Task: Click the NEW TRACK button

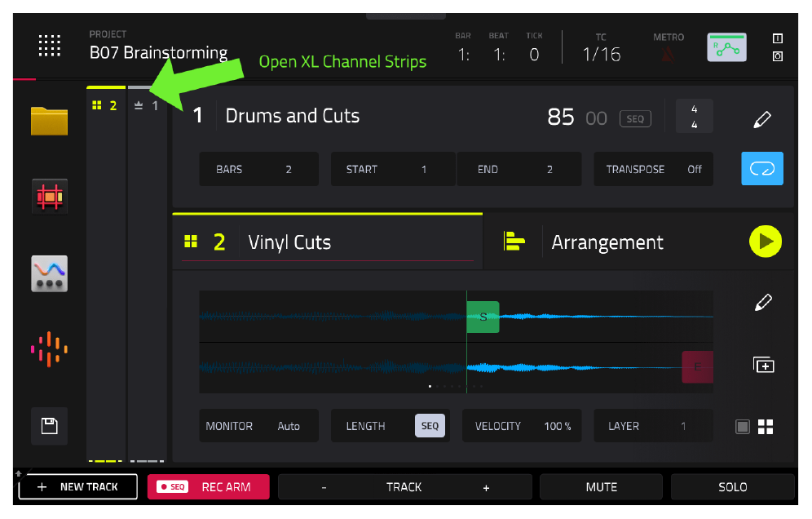Action: 78,487
